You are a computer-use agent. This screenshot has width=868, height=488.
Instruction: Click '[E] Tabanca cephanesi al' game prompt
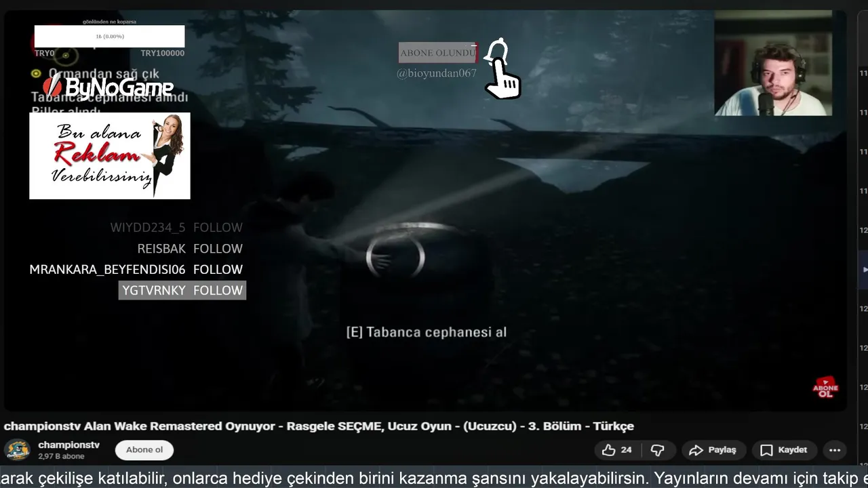pyautogui.click(x=427, y=332)
